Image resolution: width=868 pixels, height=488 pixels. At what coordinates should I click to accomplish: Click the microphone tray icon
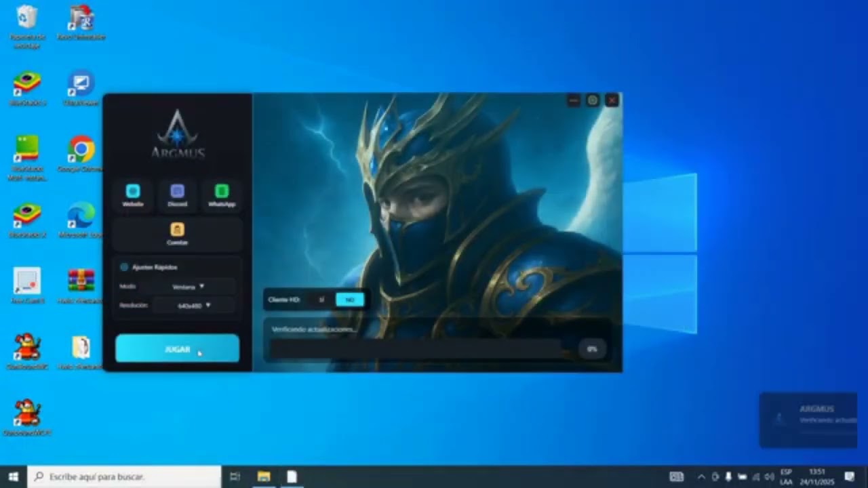[728, 476]
